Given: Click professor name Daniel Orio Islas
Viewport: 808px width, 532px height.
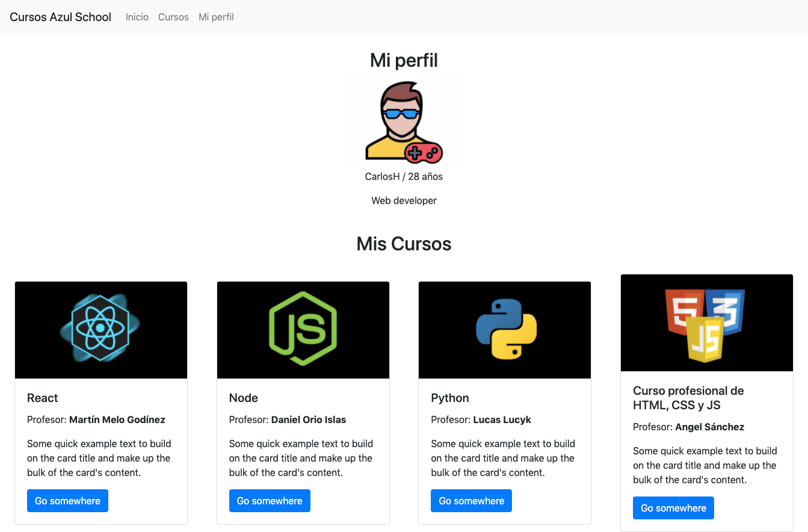Looking at the screenshot, I should (x=309, y=419).
